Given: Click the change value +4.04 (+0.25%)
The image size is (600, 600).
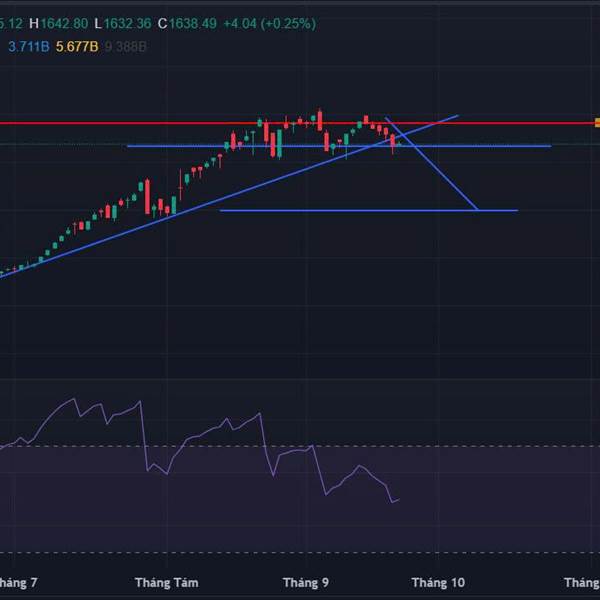Looking at the screenshot, I should click(270, 24).
